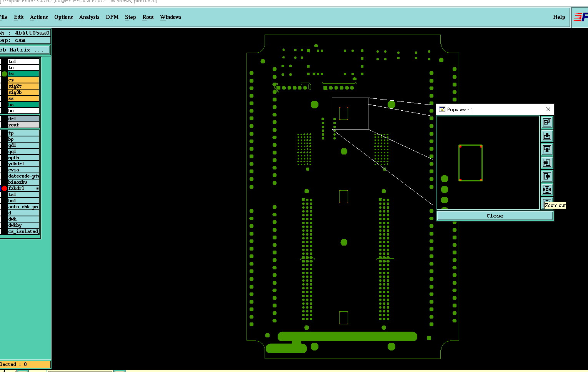Screen dimensions: 588x372
Task: Toggle display of the bo layer
Action: tap(23, 111)
